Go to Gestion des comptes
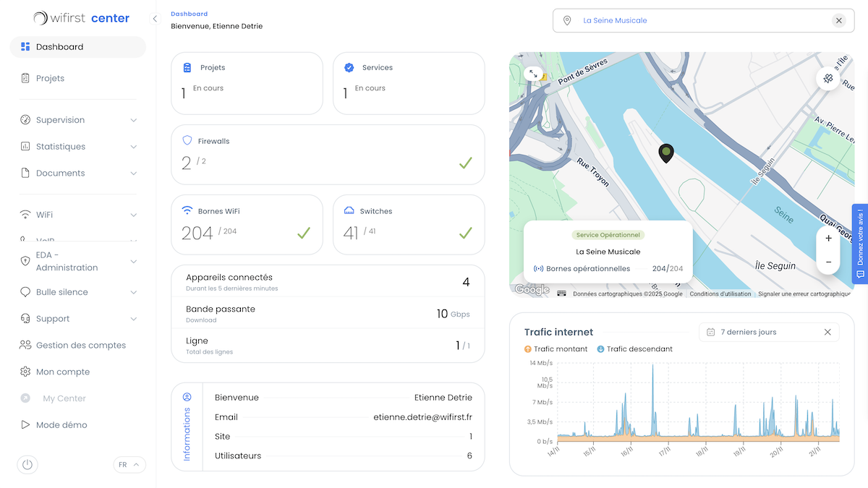This screenshot has height=488, width=868. click(x=80, y=346)
